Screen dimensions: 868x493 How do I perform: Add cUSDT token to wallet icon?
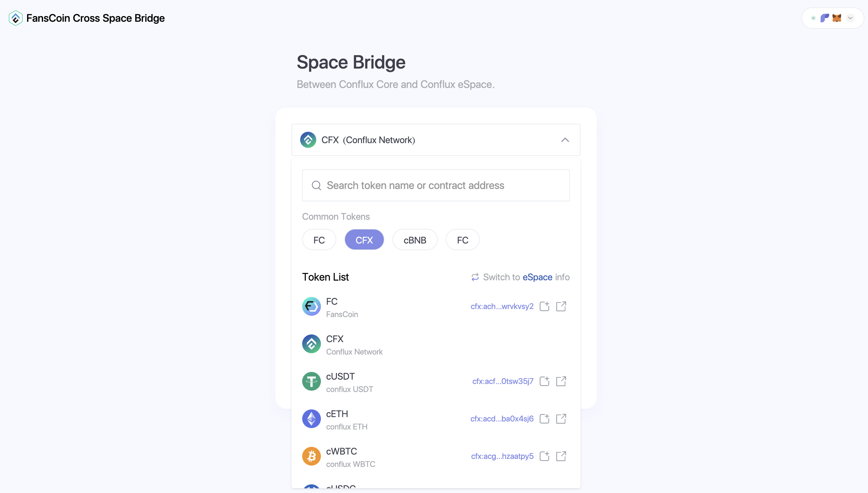[x=544, y=381]
